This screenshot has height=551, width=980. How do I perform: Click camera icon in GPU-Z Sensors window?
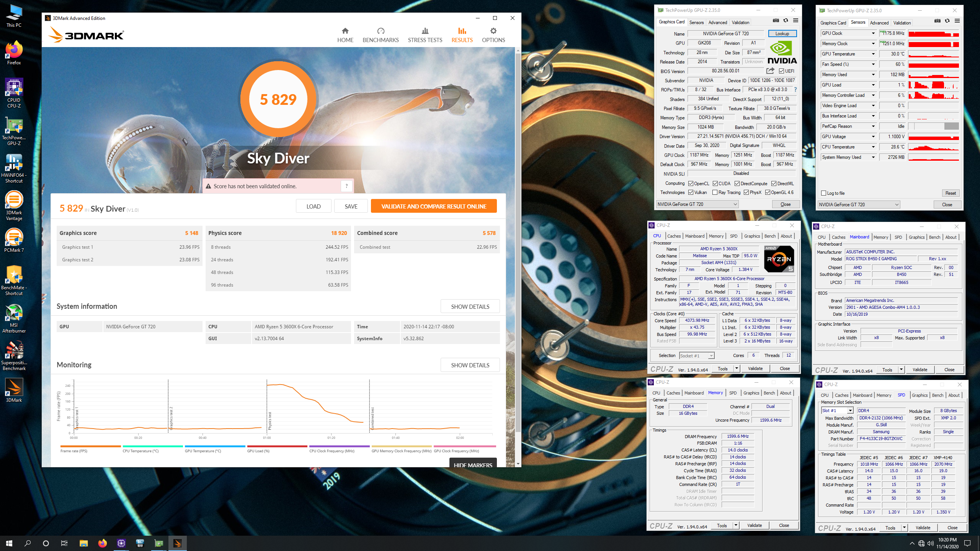938,21
